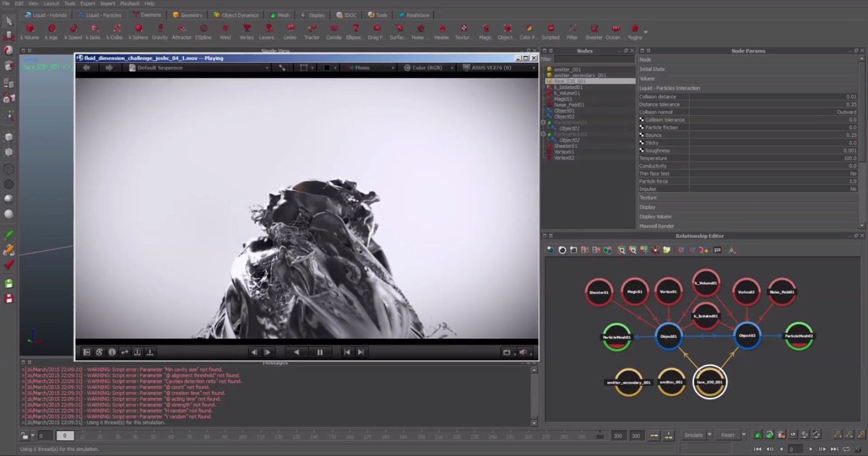868x456 pixels.
Task: Open the Playback menu
Action: [130, 4]
